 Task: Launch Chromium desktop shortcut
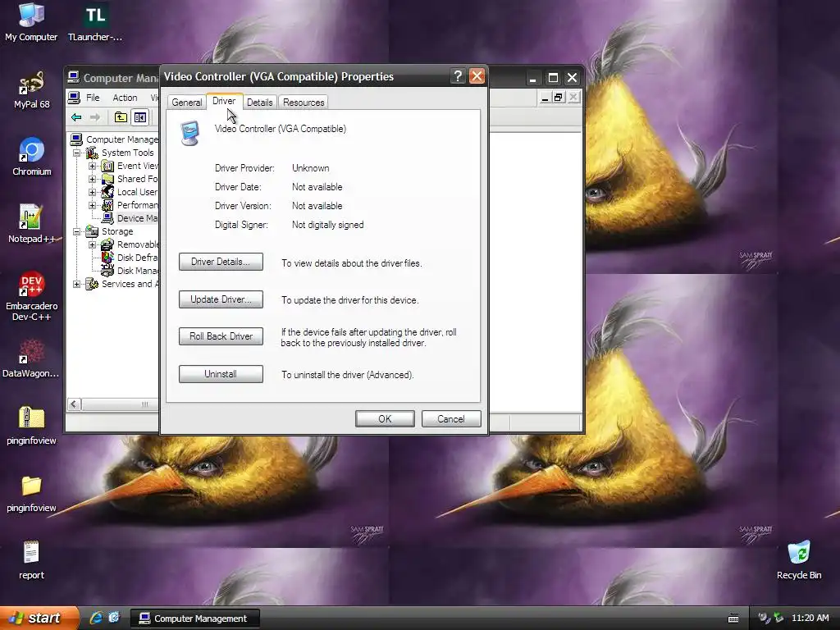click(x=32, y=157)
